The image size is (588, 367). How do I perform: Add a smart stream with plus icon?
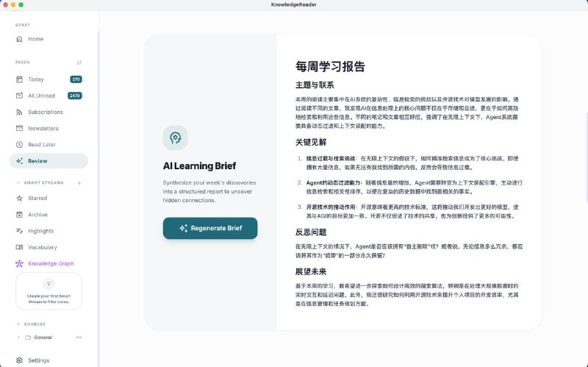coord(79,182)
